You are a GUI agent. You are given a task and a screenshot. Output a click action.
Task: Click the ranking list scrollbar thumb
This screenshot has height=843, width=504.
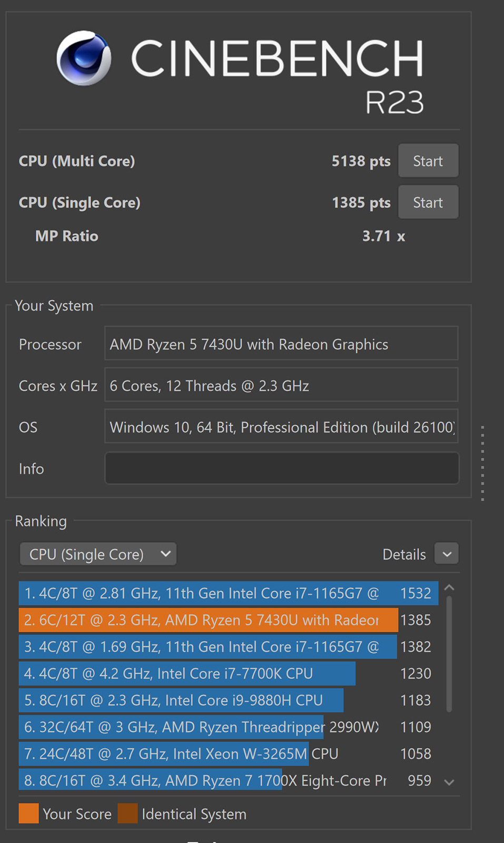click(x=449, y=654)
